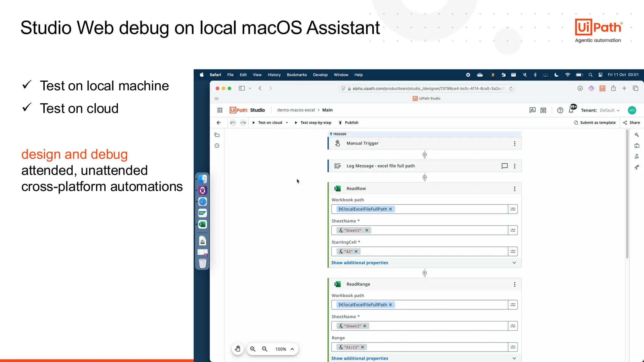Open ReadRow Workbook path options button
This screenshot has width=644, height=362.
coord(513,209)
